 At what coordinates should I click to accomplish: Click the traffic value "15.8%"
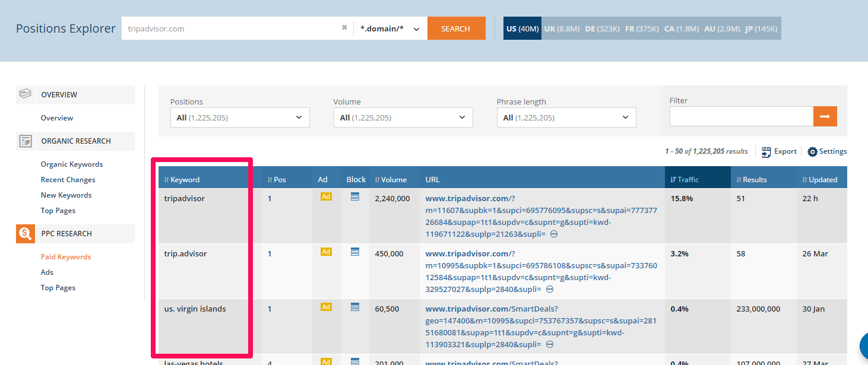point(682,198)
